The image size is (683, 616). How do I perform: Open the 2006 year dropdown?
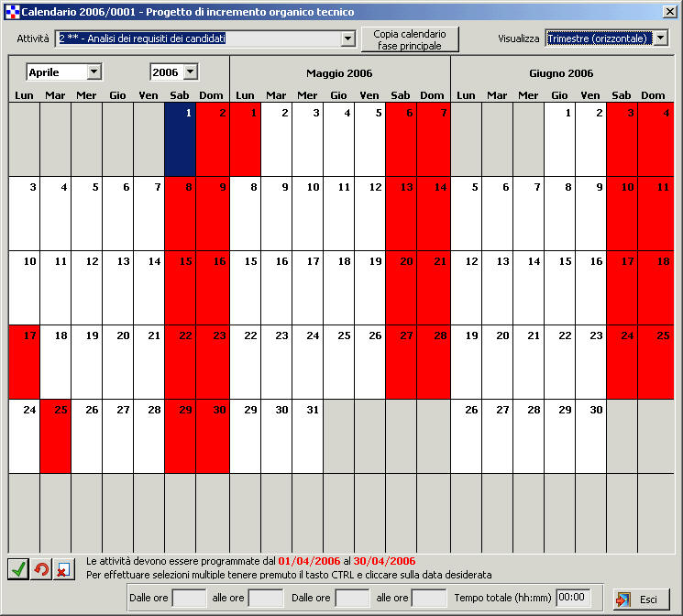point(190,71)
